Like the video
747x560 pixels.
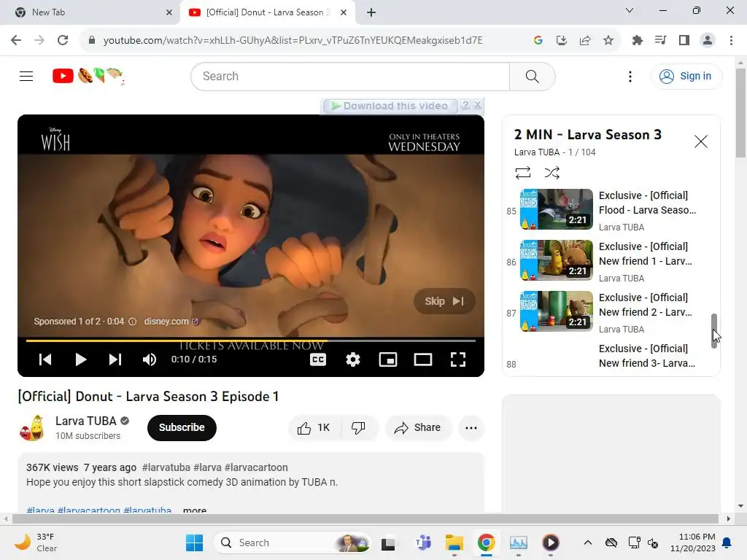[x=314, y=427]
